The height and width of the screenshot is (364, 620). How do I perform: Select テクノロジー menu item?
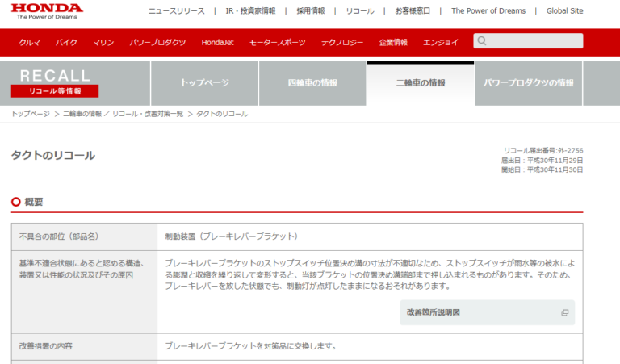click(342, 42)
